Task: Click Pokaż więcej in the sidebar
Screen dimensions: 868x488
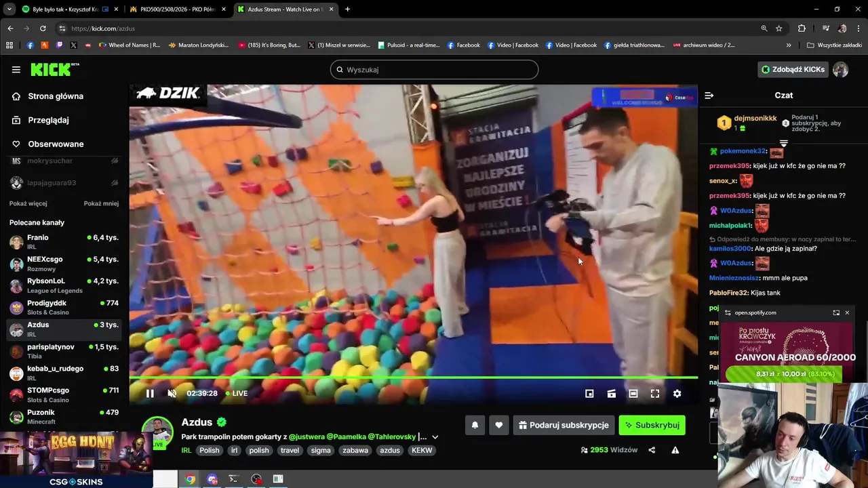Action: point(28,203)
